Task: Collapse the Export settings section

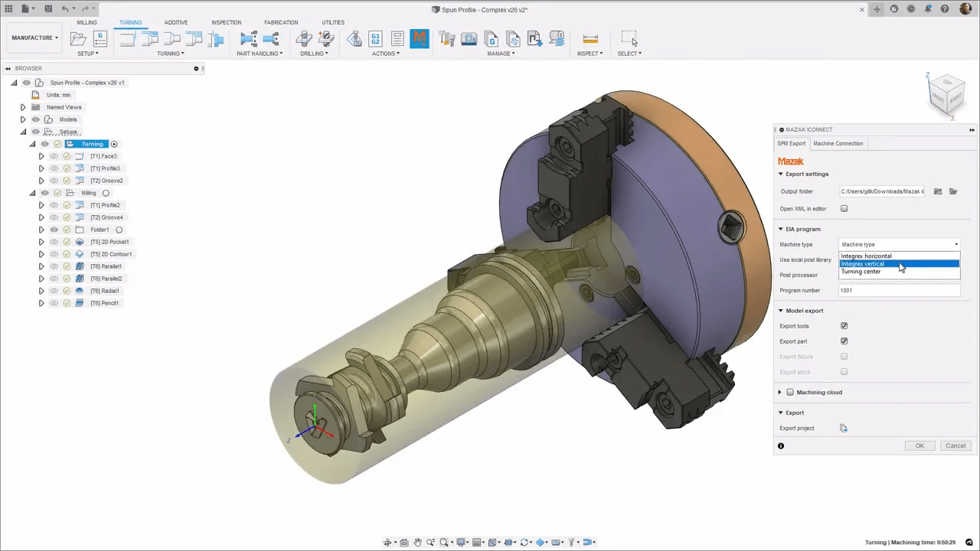Action: point(780,174)
